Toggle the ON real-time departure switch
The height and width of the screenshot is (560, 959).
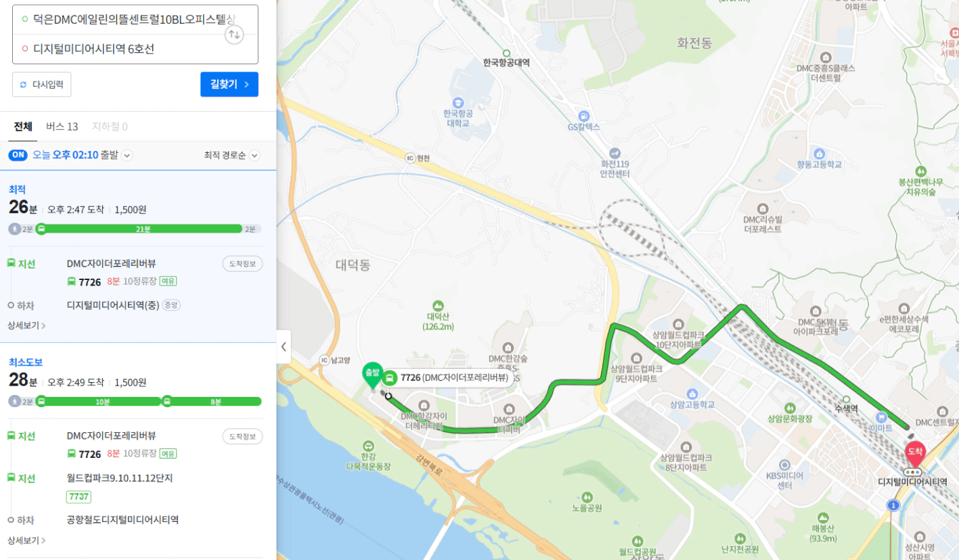[18, 155]
